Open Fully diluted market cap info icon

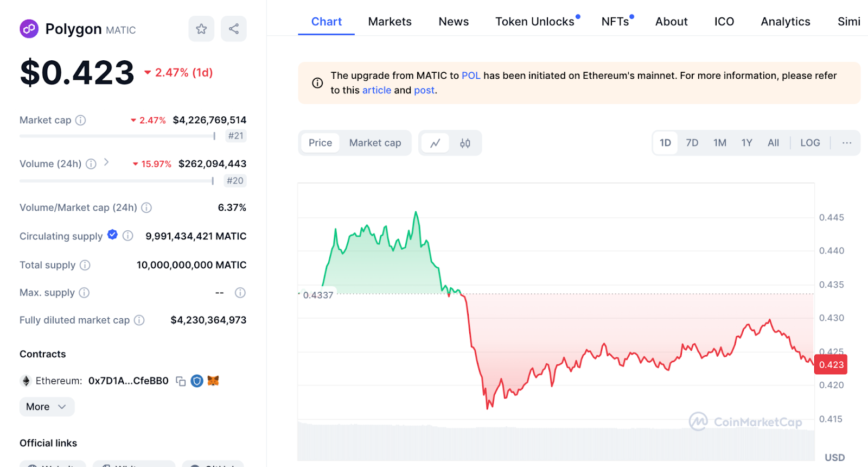pyautogui.click(x=139, y=320)
